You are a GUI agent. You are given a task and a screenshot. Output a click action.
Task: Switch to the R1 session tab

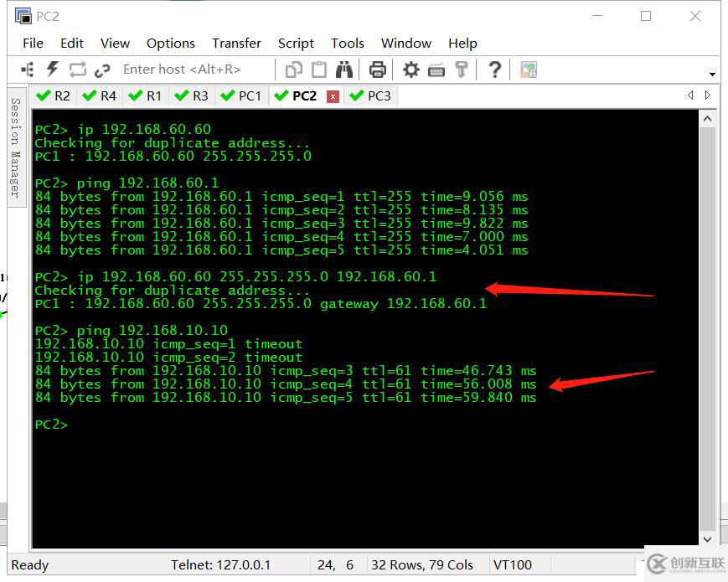(x=145, y=96)
